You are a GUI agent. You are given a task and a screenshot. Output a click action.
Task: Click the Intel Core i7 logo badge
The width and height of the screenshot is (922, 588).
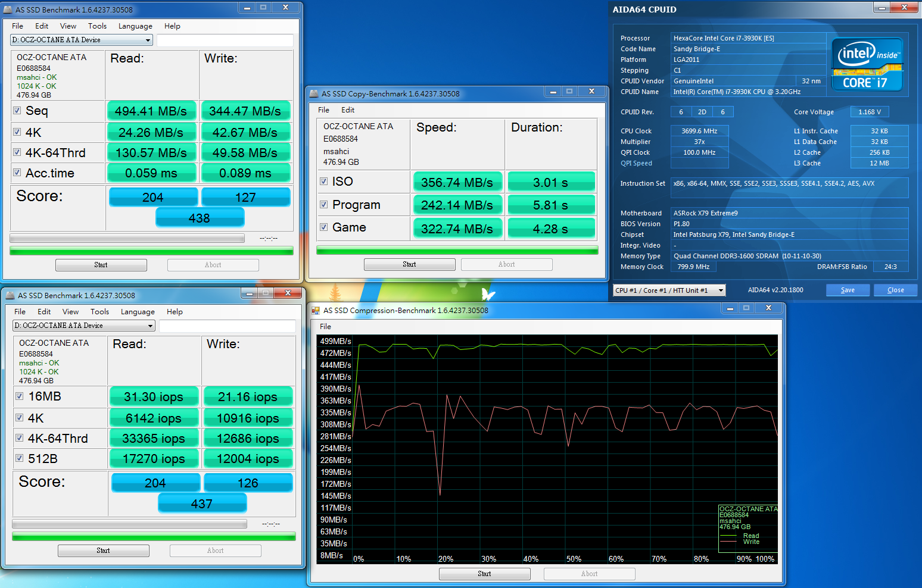867,64
